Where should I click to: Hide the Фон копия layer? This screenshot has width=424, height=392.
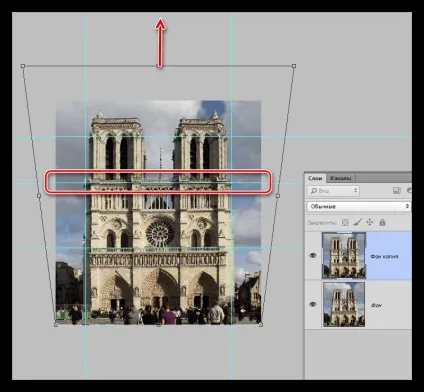313,256
